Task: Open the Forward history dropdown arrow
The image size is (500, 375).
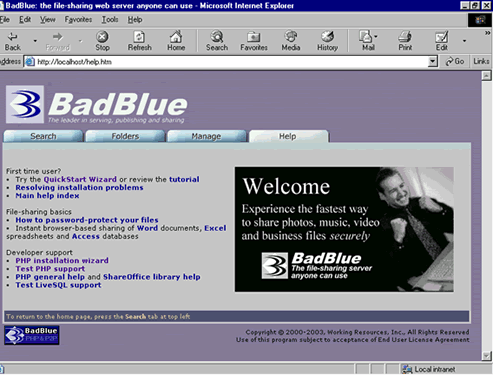Action: point(80,41)
